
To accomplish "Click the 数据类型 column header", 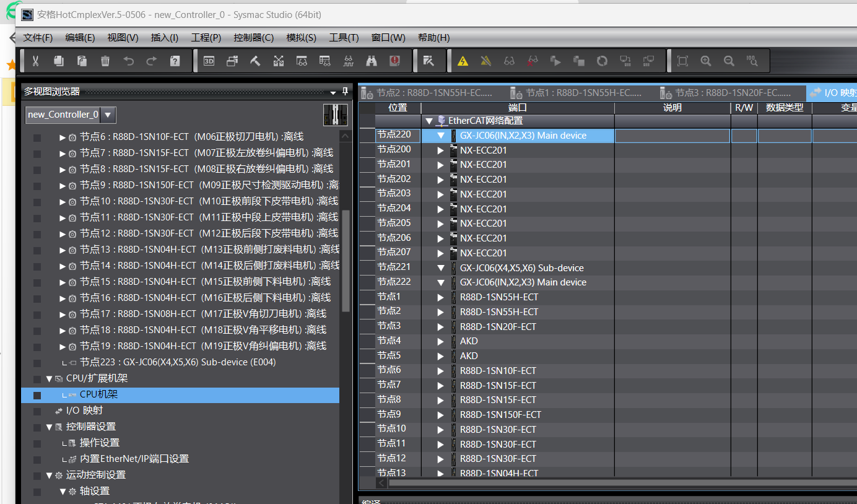I will (784, 108).
